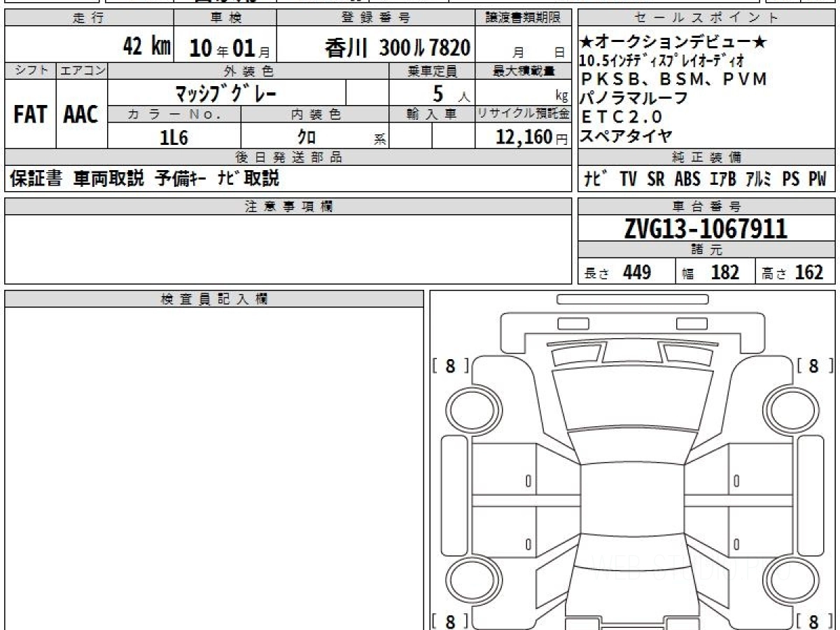The image size is (840, 630).
Task: Select the seating capacity 5 人
Action: (451, 92)
